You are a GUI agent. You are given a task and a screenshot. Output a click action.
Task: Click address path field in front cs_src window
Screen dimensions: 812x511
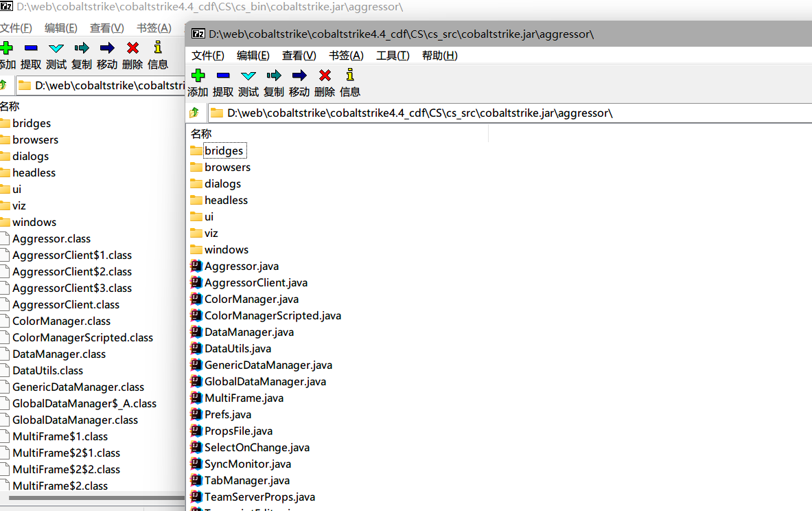pyautogui.click(x=509, y=113)
